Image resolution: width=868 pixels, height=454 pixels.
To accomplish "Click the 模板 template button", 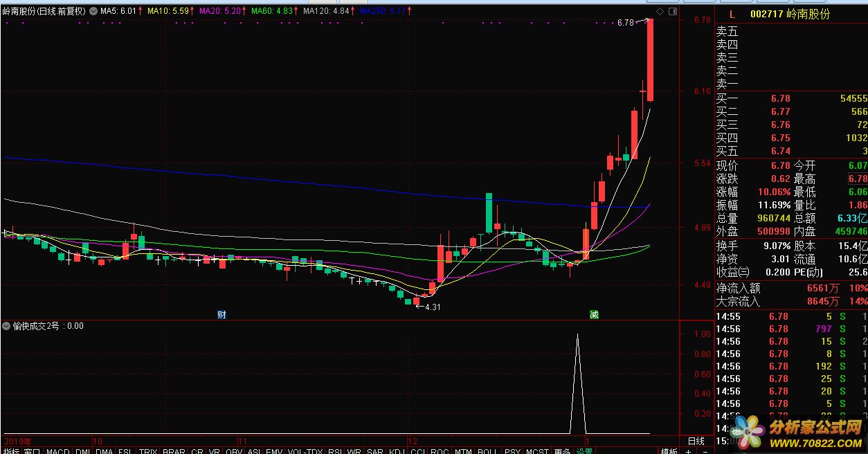I will point(669,451).
